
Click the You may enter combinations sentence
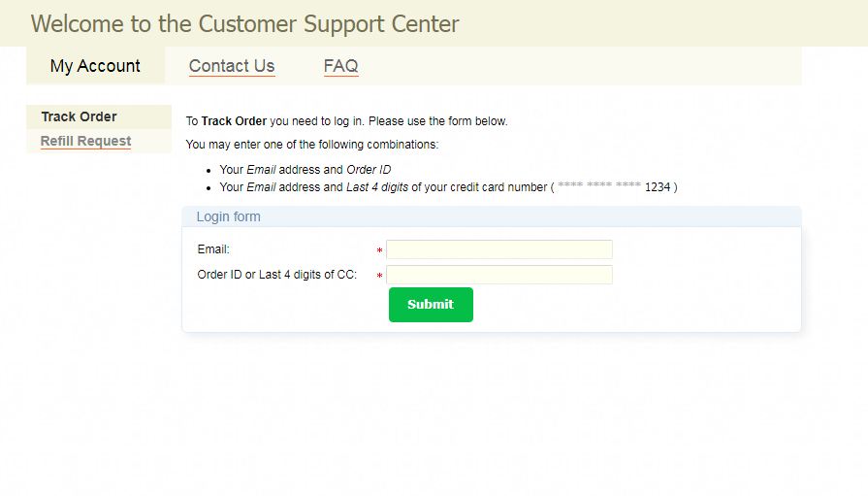[312, 145]
